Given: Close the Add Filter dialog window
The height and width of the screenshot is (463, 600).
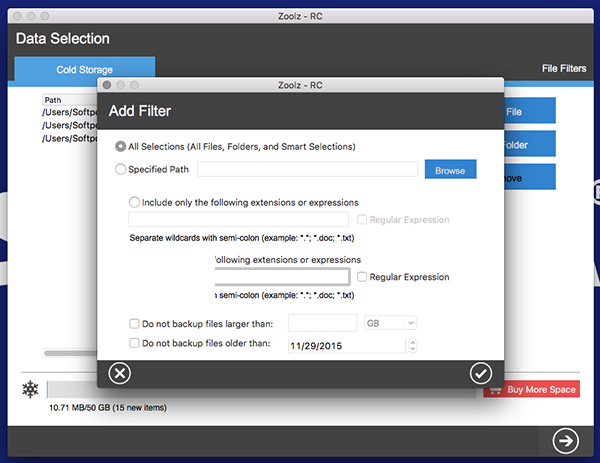Looking at the screenshot, I should pyautogui.click(x=107, y=85).
